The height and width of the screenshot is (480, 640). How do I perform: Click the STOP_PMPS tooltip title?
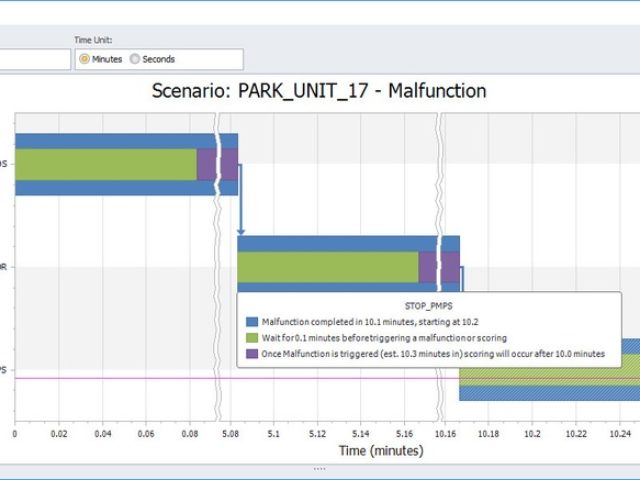(x=429, y=306)
